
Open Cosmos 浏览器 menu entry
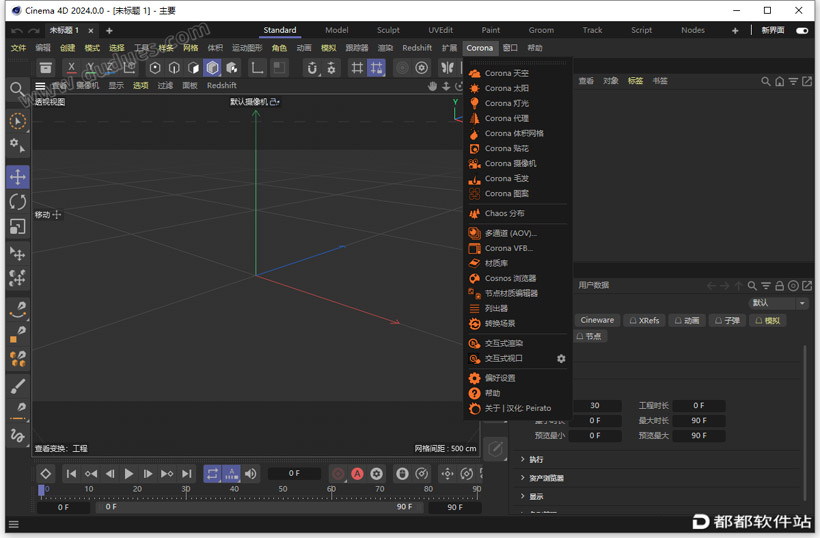point(510,278)
